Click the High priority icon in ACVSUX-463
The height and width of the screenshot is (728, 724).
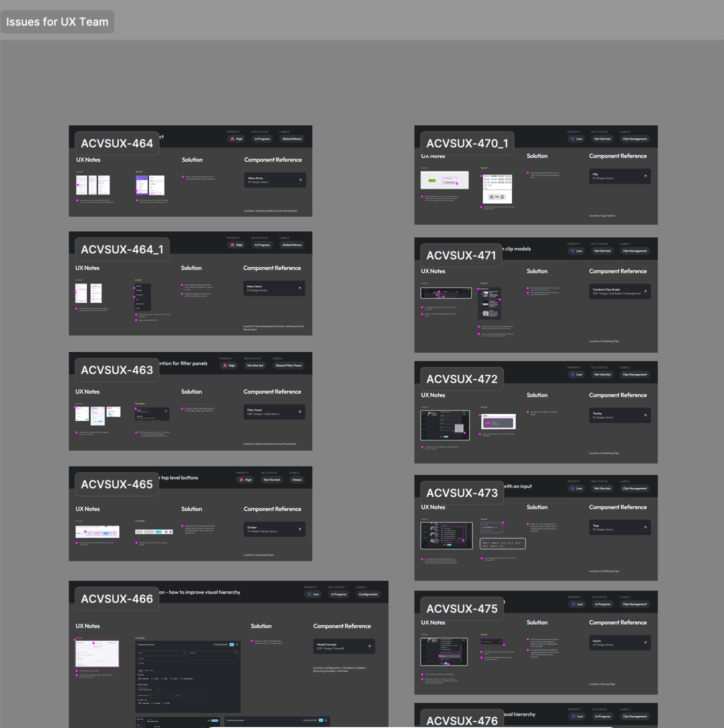click(x=225, y=365)
